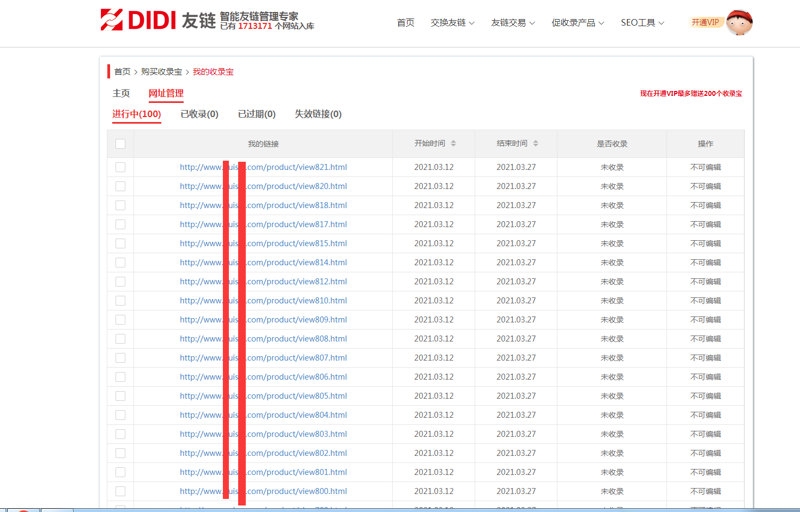Viewport: 800px width, 512px height.
Task: Check the box for view802.html row
Action: [120, 453]
